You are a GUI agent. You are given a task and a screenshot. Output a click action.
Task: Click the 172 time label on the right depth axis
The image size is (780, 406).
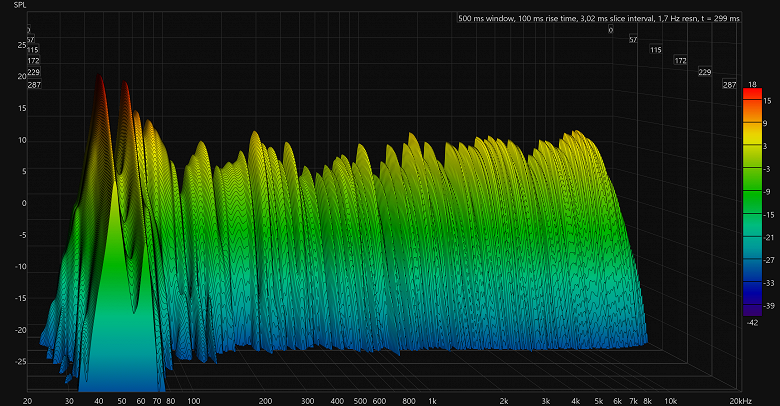coord(681,61)
